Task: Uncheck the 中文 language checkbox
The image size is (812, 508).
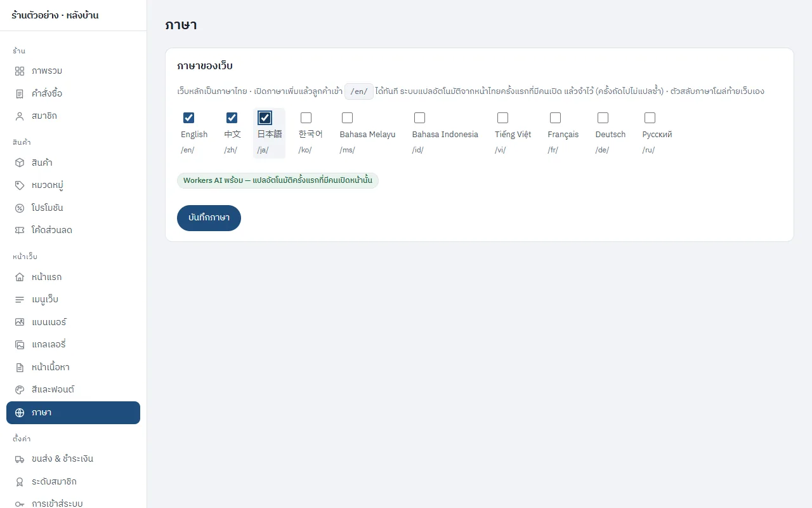Action: pyautogui.click(x=232, y=117)
